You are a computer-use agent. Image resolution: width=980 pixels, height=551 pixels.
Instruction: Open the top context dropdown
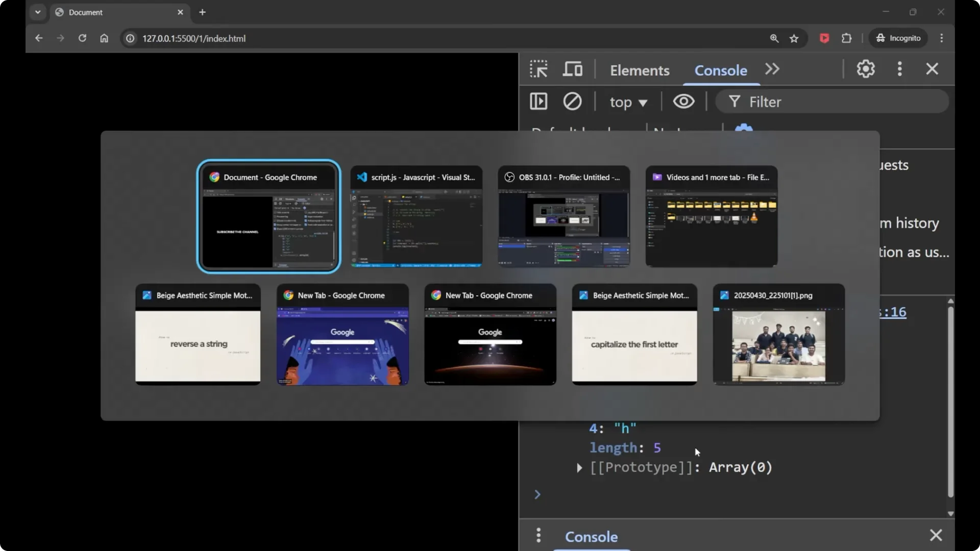pyautogui.click(x=628, y=102)
